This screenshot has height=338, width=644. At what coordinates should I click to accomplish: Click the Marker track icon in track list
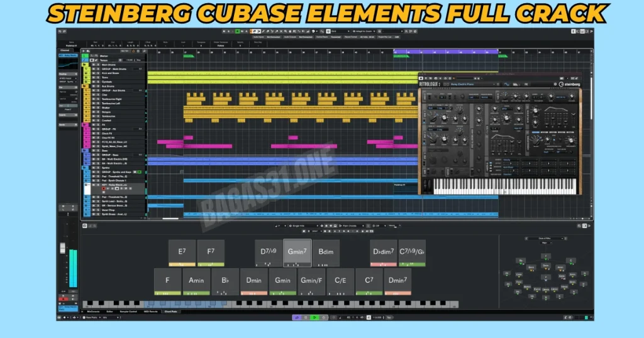(x=85, y=56)
